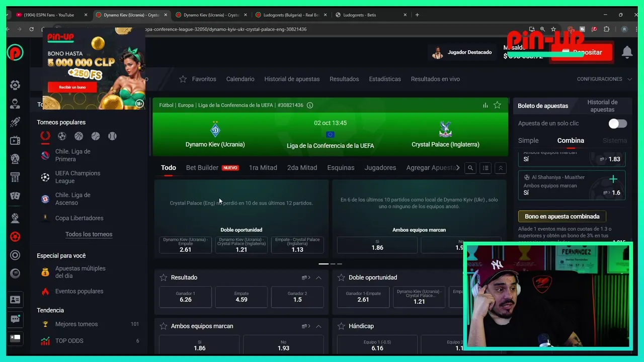Open the rocket crash games icon
This screenshot has width=644, height=362.
pos(15,122)
